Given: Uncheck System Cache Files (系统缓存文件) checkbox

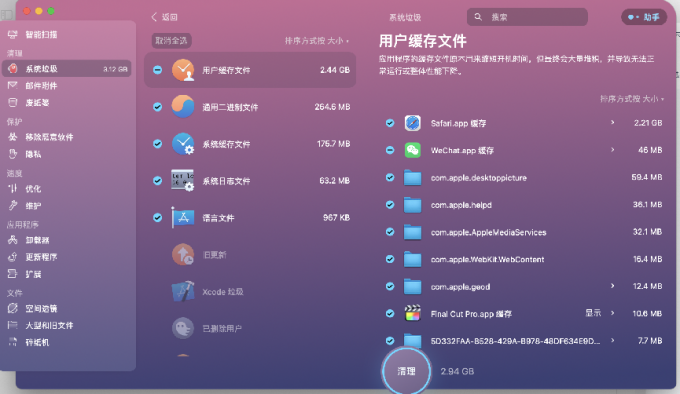Looking at the screenshot, I should (158, 143).
